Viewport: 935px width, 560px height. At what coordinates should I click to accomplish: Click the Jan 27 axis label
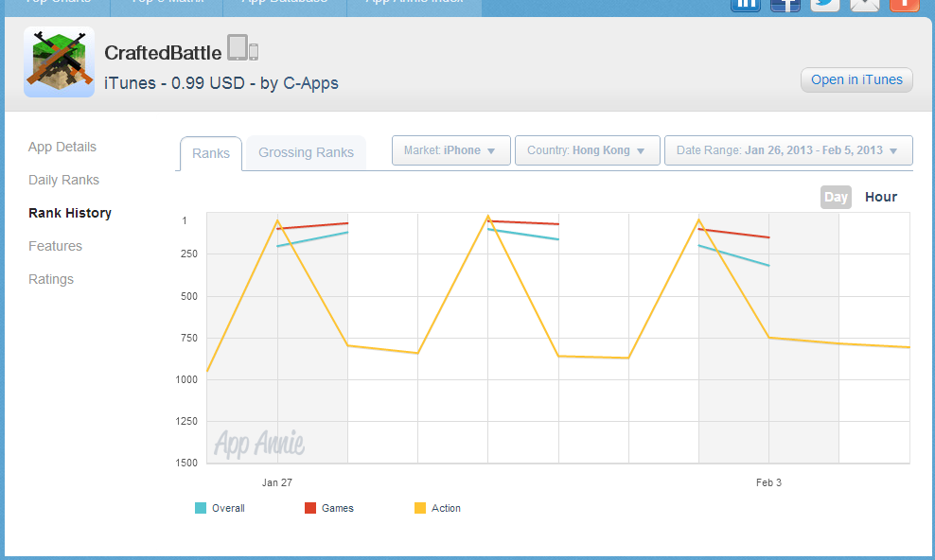click(277, 482)
